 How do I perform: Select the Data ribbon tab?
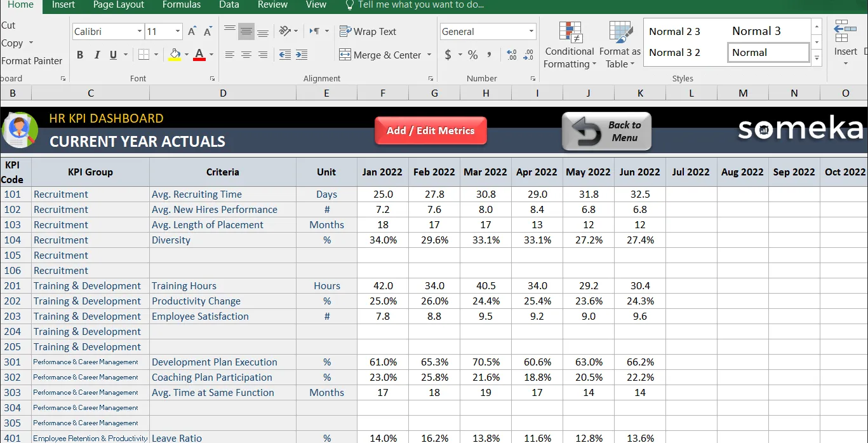[229, 5]
